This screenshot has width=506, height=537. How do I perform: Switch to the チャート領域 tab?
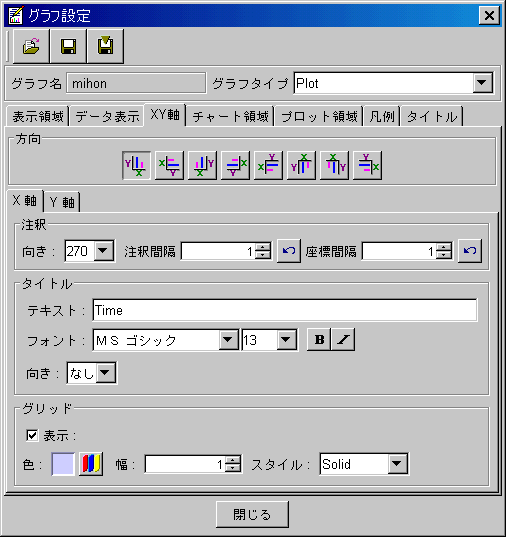coord(230,117)
